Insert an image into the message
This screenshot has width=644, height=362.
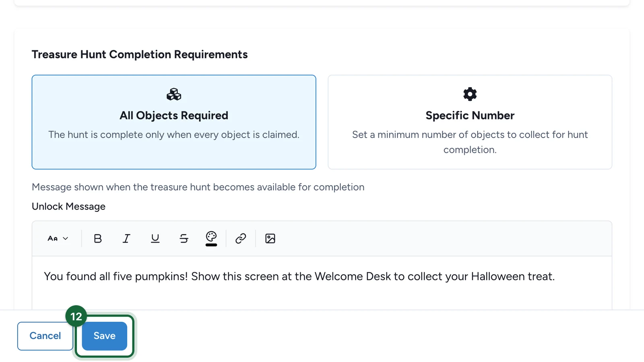coord(270,239)
